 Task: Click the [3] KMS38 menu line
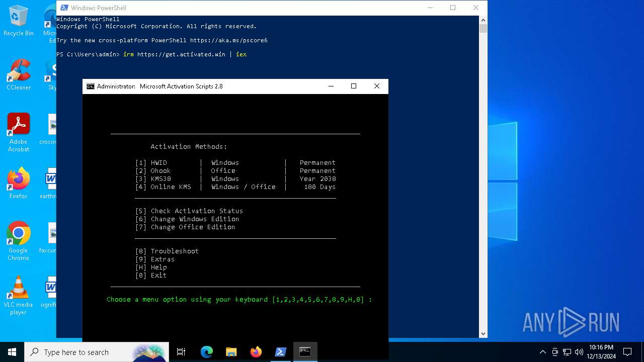pos(235,179)
